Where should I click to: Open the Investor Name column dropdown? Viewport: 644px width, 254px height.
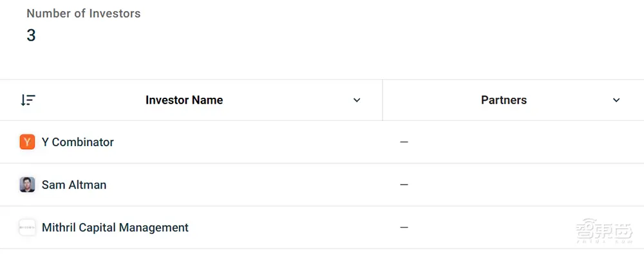tap(357, 100)
